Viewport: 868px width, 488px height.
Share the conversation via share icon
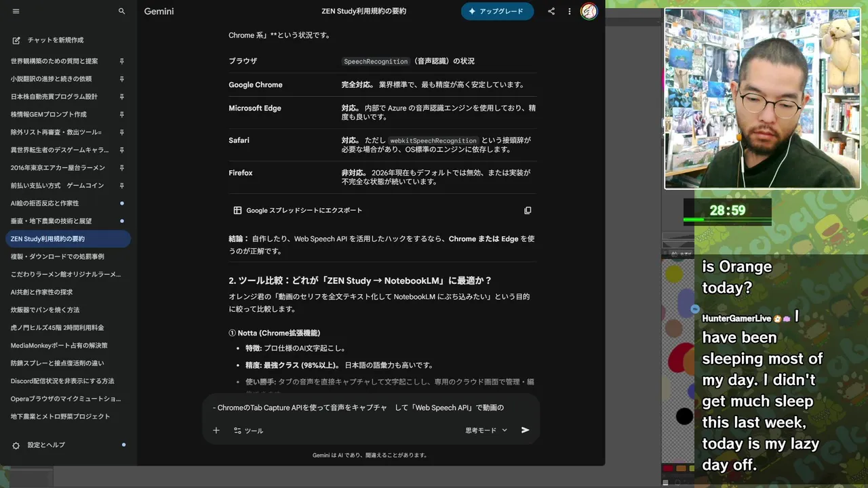tap(551, 12)
